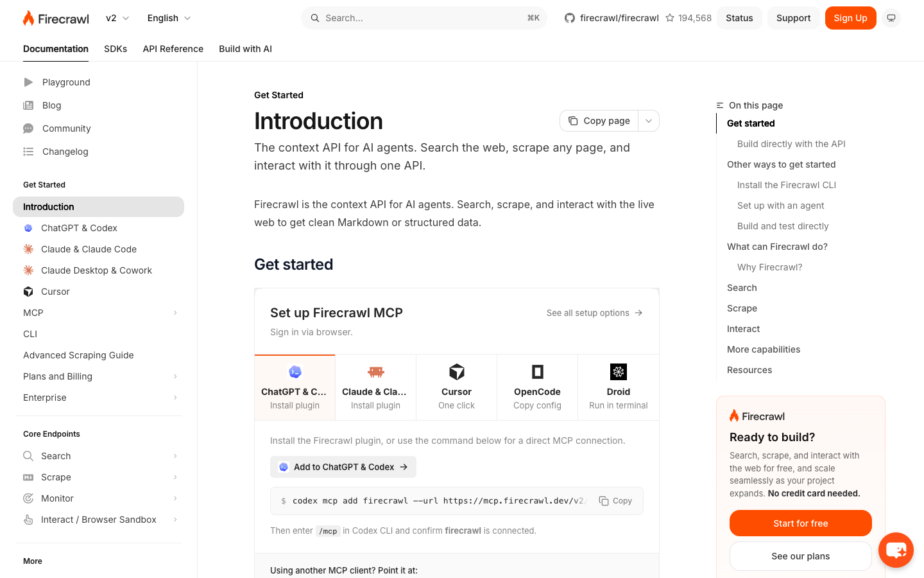The width and height of the screenshot is (924, 578).
Task: Expand the Monitor endpoint chevron
Action: [175, 498]
